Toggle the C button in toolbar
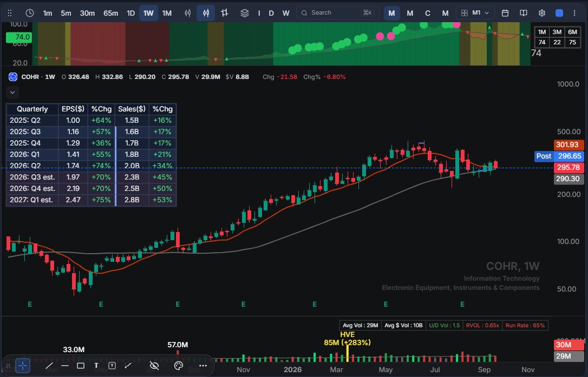Viewport: 588px width, 377px height. pos(428,13)
